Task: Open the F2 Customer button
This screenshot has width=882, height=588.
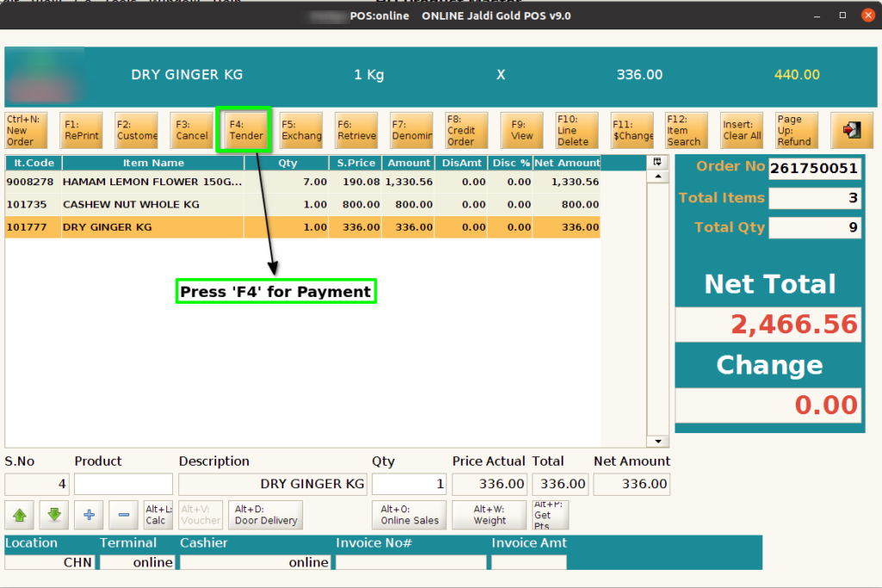Action: click(x=136, y=130)
